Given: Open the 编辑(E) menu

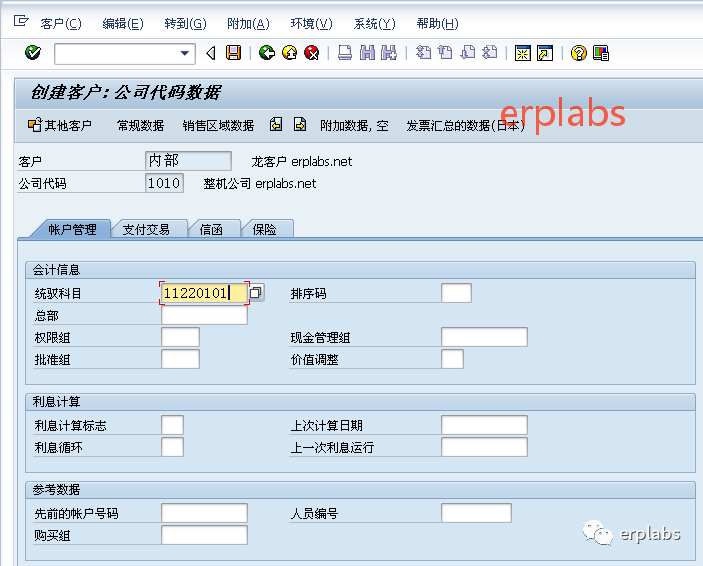Looking at the screenshot, I should point(123,23).
